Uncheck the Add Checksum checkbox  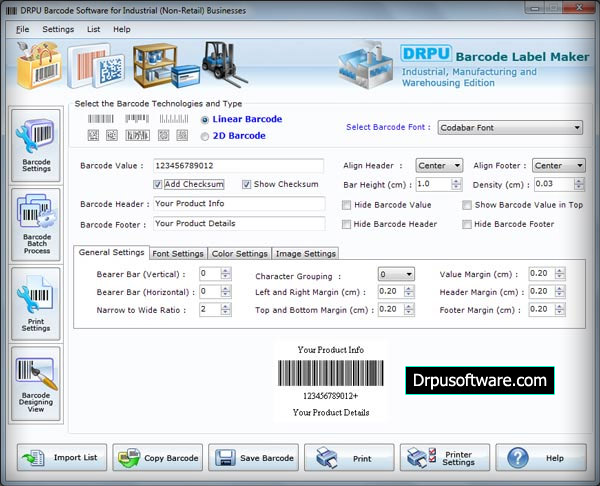tap(158, 184)
